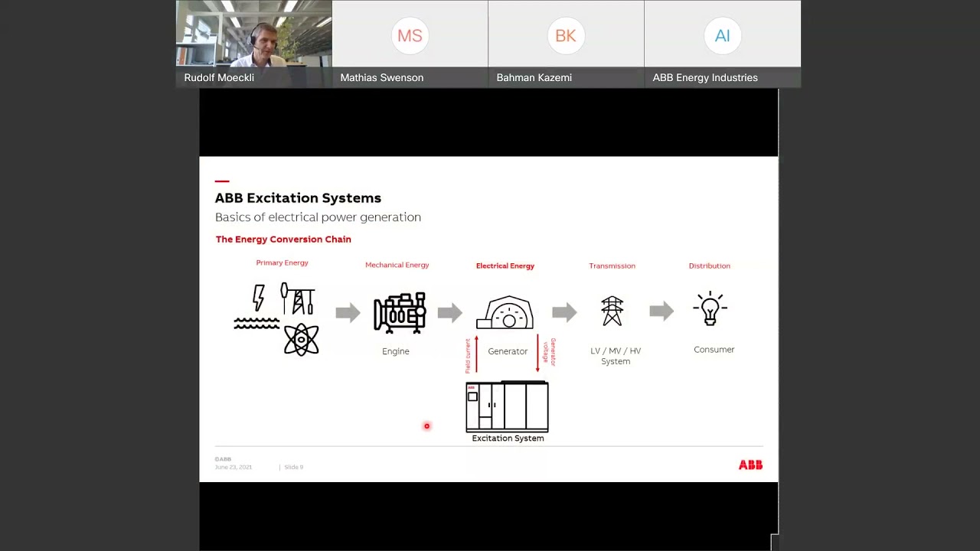Click the Engine caption

pyautogui.click(x=396, y=351)
